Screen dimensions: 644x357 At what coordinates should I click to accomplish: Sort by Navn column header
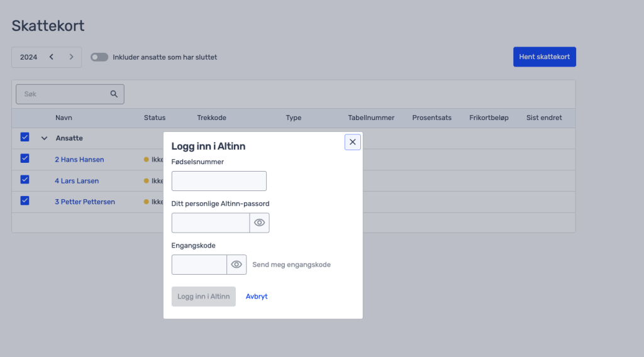(x=64, y=118)
